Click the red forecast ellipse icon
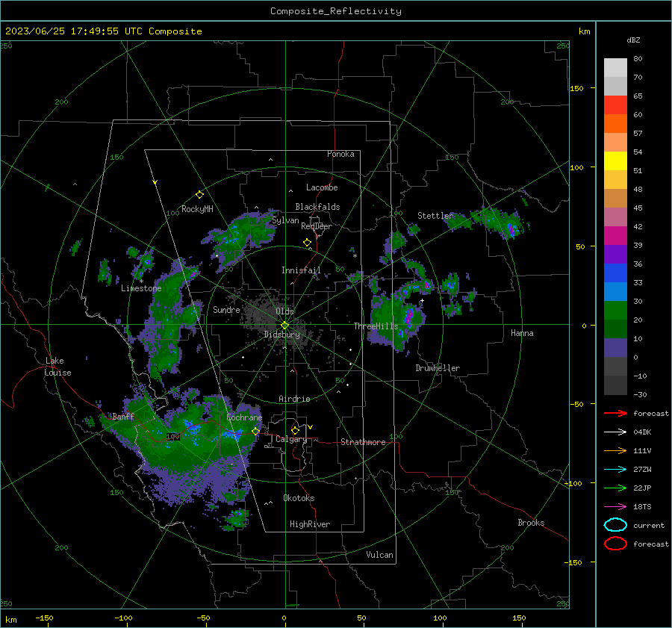 (615, 544)
